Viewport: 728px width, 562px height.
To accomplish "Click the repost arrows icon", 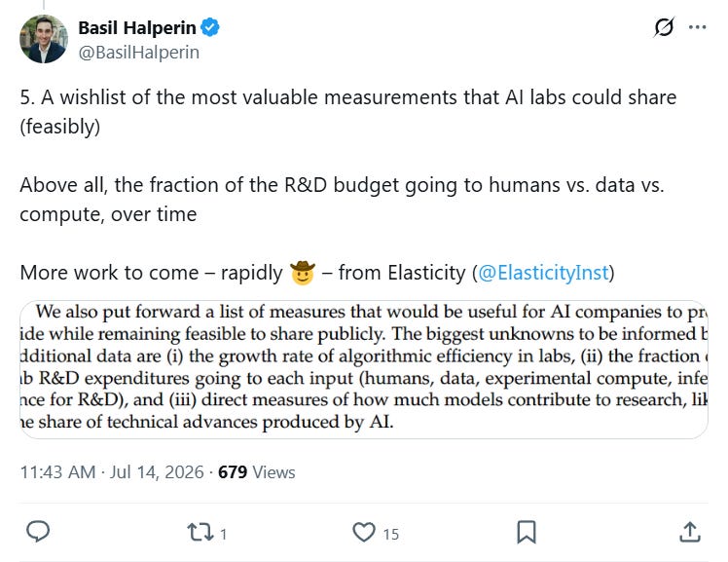I will [x=200, y=532].
